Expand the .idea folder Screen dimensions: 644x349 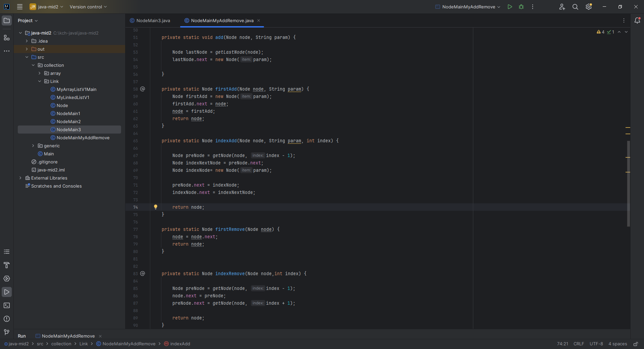pos(27,41)
